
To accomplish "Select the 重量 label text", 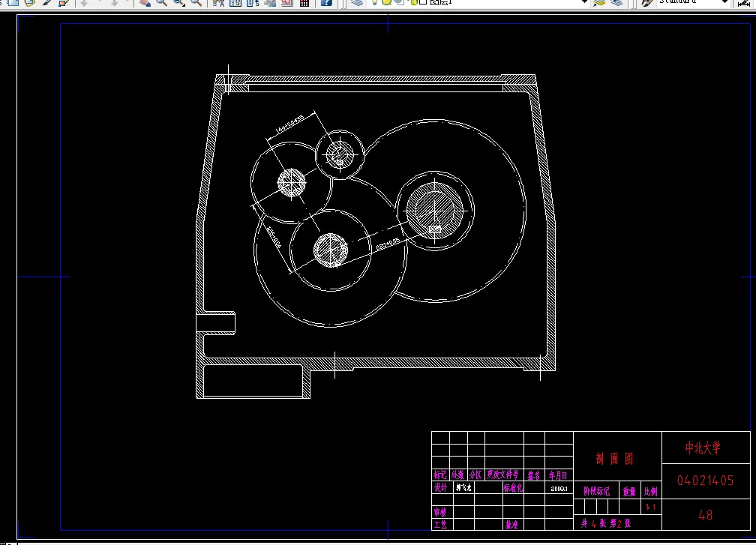I will pos(629,492).
